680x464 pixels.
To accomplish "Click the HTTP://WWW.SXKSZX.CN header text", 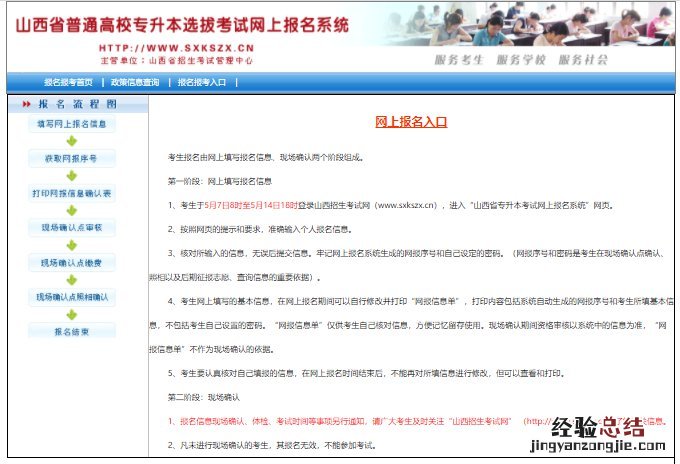I will tap(177, 48).
